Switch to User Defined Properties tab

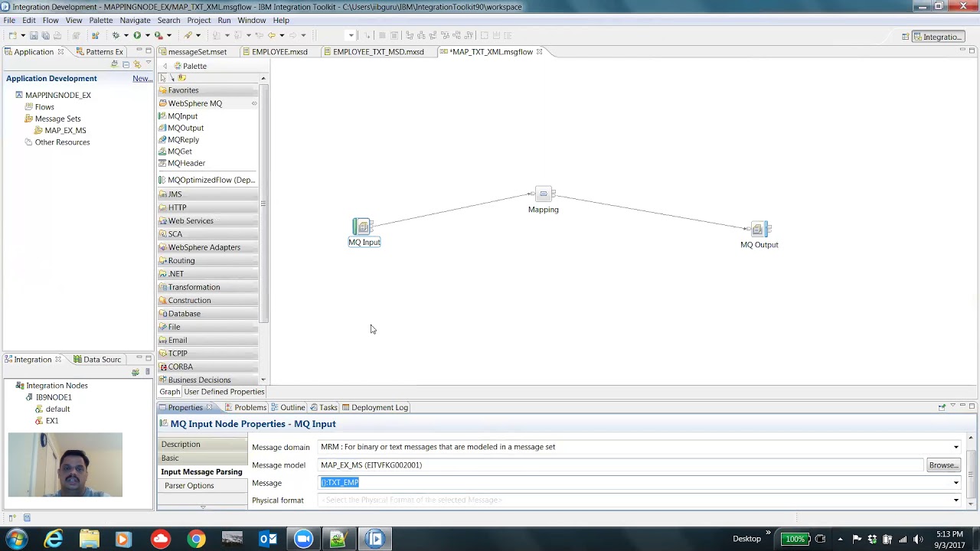[x=224, y=392]
